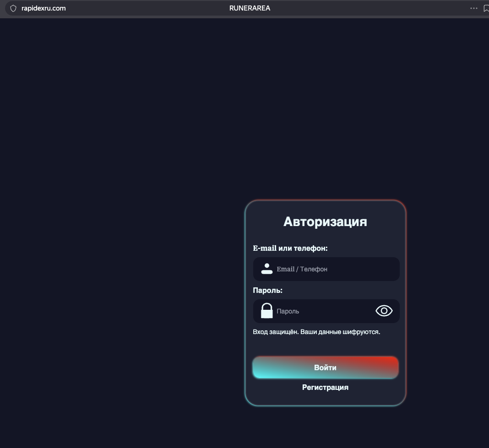Click the user silhouette icon
Screen dimensions: 489x448
tap(266, 269)
